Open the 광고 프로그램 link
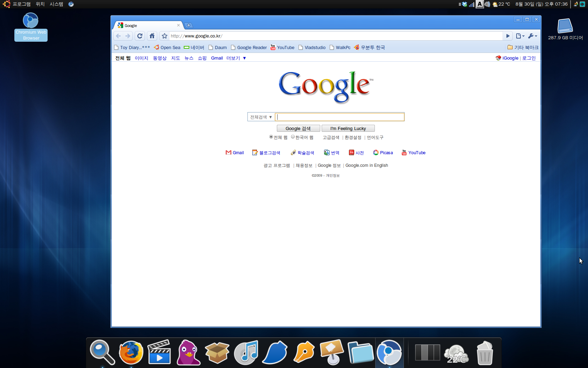 point(277,165)
